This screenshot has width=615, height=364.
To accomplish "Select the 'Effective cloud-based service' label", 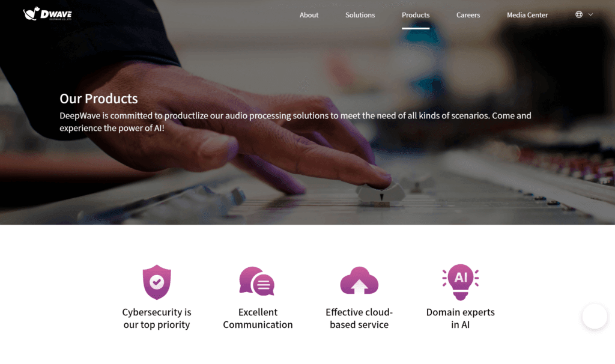I will (359, 318).
